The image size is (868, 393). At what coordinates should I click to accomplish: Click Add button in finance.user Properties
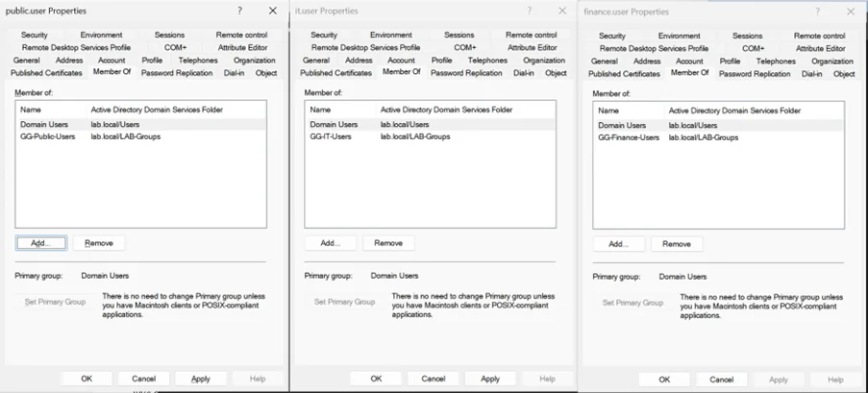coord(619,244)
